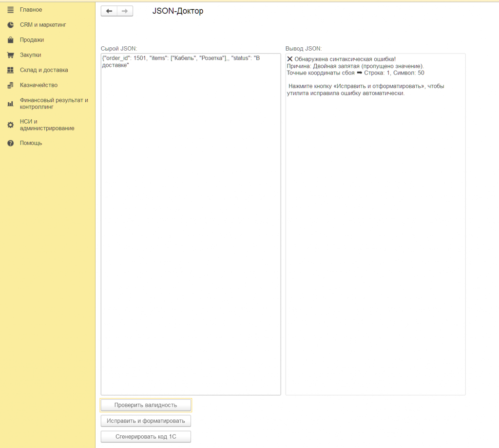This screenshot has height=448, width=499.
Task: Click the Сгенерировать код 1С button
Action: [x=146, y=436]
